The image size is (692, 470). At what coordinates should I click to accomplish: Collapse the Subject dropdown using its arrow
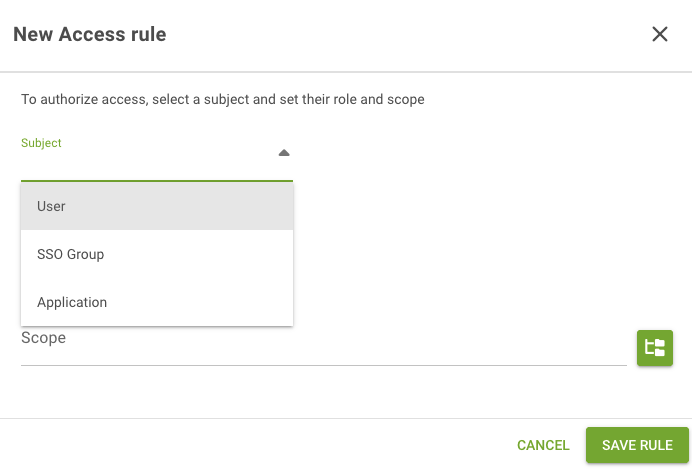coord(284,153)
